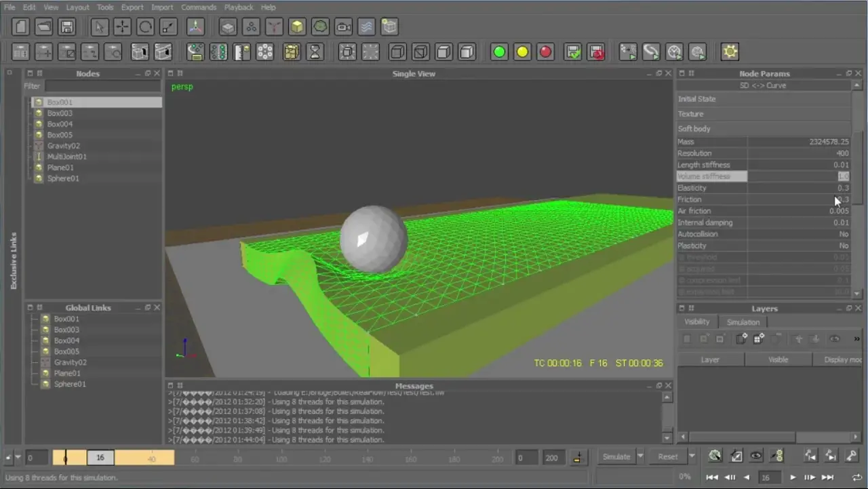This screenshot has height=489, width=868.
Task: Toggle the eye icon near playback controls
Action: coord(756,456)
